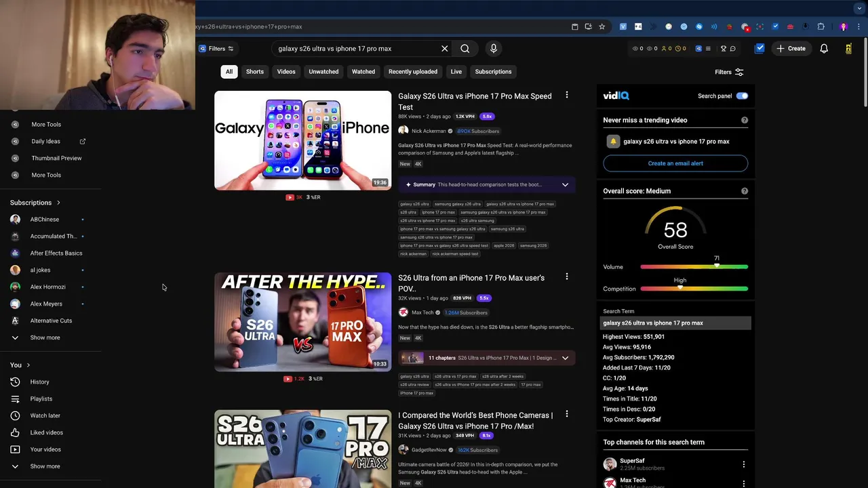This screenshot has height=488, width=868.
Task: Open the options menu for the SuperSaf channel
Action: click(743, 464)
